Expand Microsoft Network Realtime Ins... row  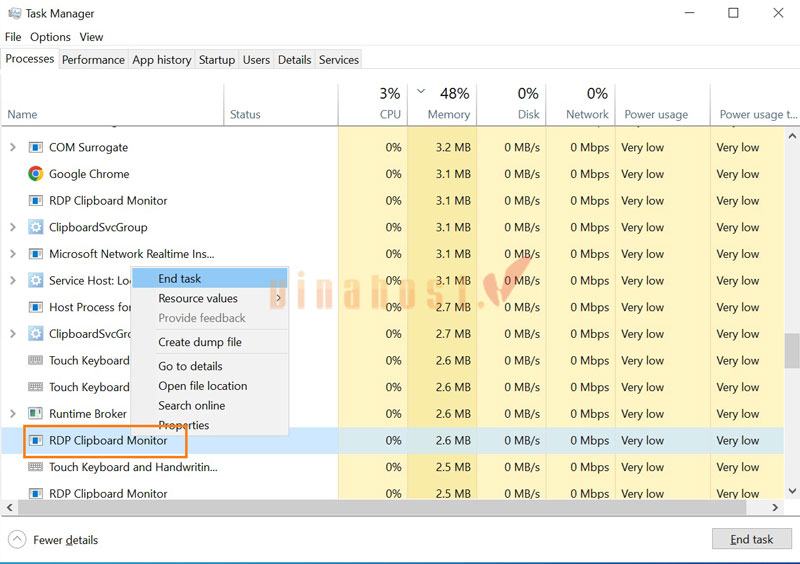13,254
